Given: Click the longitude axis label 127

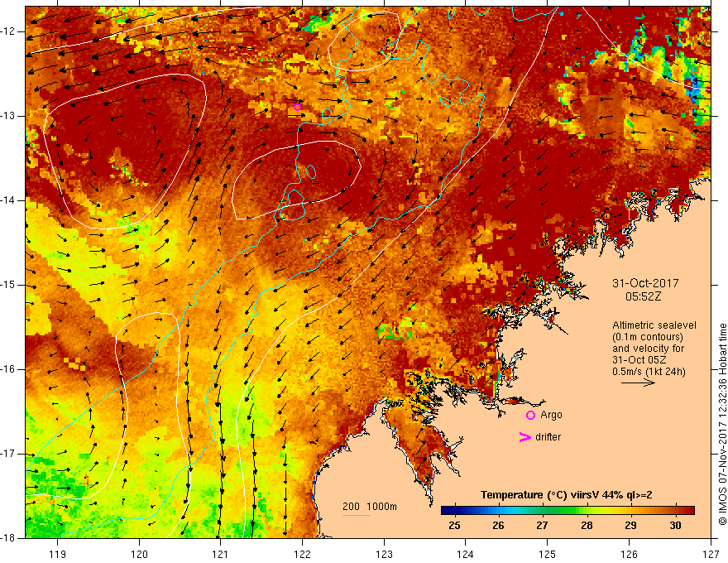Looking at the screenshot, I should pyautogui.click(x=711, y=554).
